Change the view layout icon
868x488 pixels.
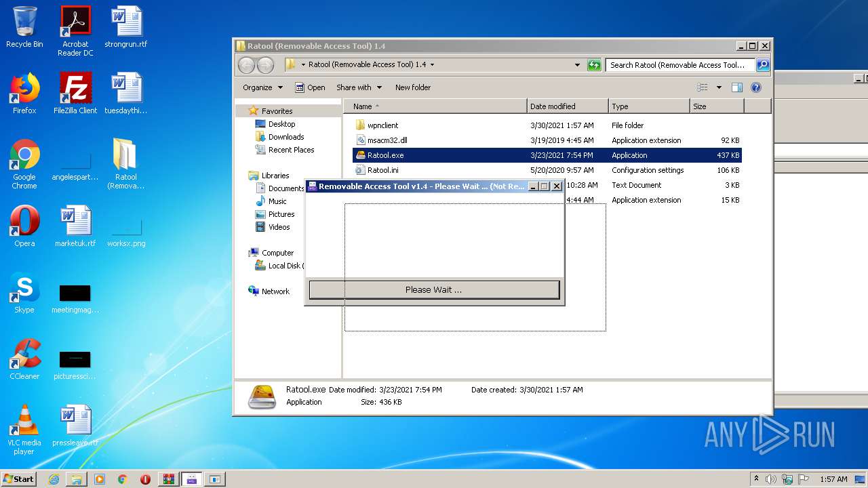pos(703,87)
